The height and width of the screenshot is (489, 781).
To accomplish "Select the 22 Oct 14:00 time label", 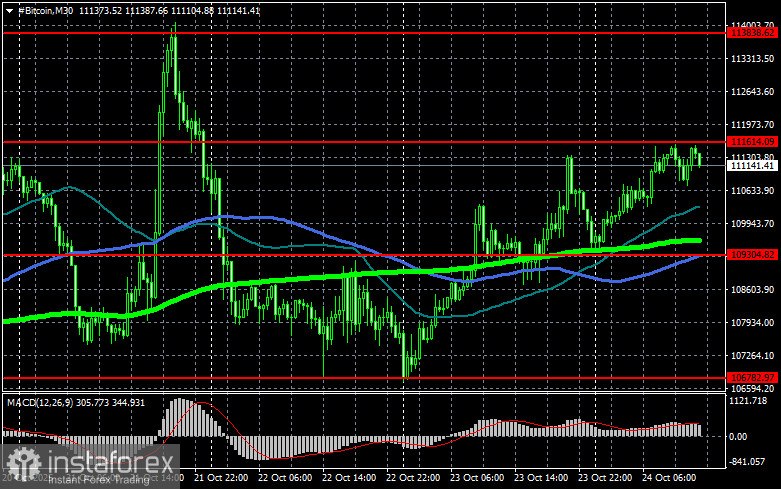I will (x=349, y=478).
